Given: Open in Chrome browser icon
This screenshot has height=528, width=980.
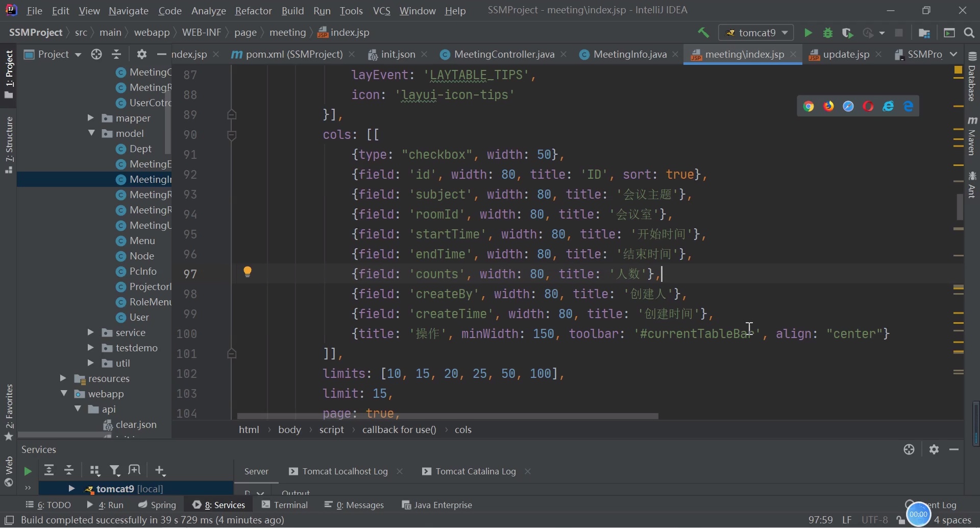Looking at the screenshot, I should 808,106.
